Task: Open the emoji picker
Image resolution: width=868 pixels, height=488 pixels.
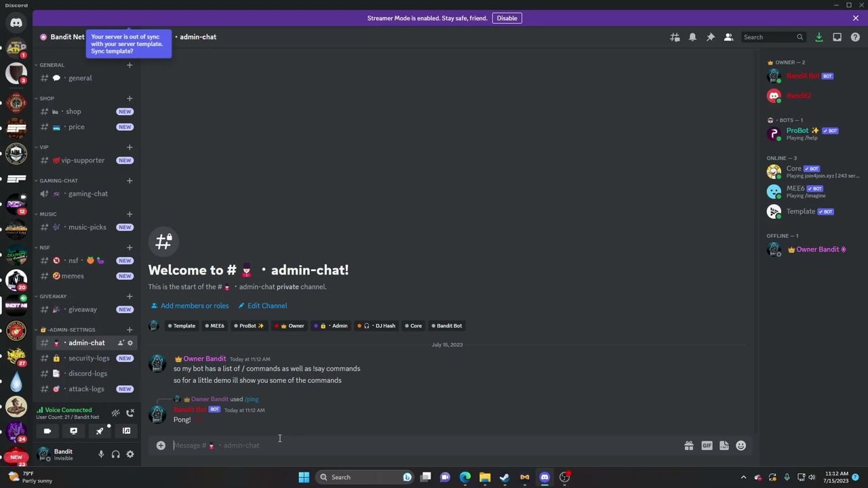Action: [741, 445]
